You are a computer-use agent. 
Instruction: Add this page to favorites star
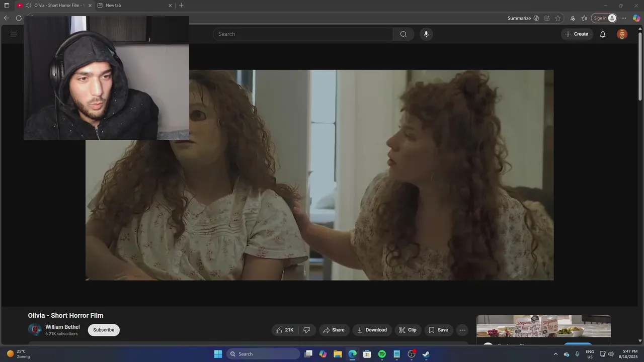pyautogui.click(x=558, y=18)
